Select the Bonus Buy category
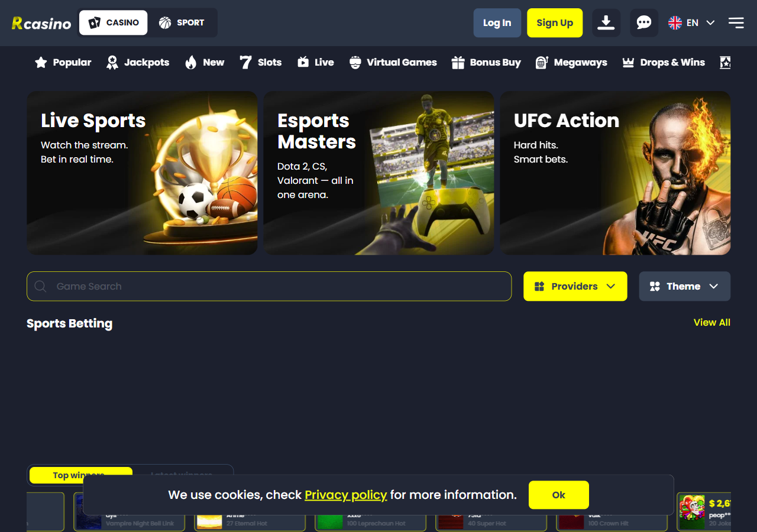 (486, 62)
